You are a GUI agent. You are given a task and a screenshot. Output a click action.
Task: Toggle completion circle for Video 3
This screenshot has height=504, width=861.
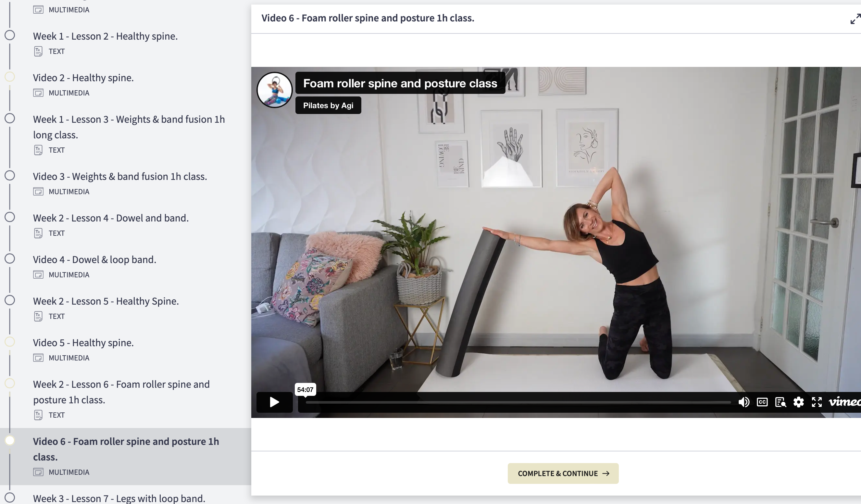pos(10,176)
